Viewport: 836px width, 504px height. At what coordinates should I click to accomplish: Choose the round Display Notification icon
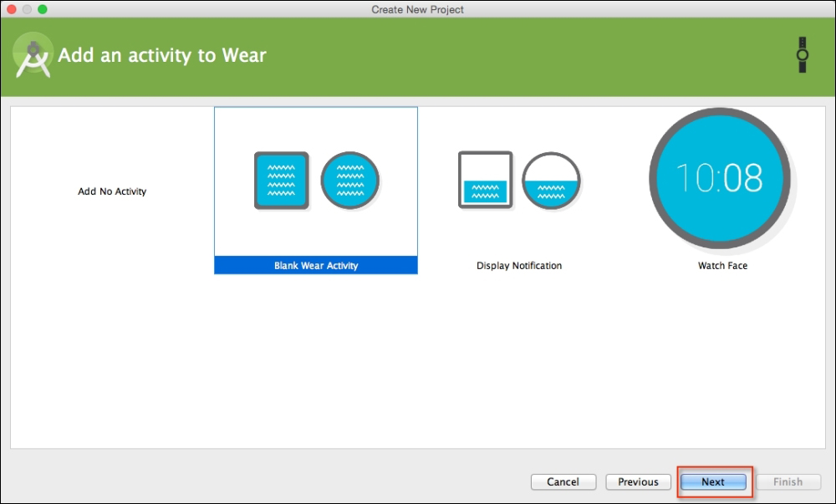pos(552,180)
